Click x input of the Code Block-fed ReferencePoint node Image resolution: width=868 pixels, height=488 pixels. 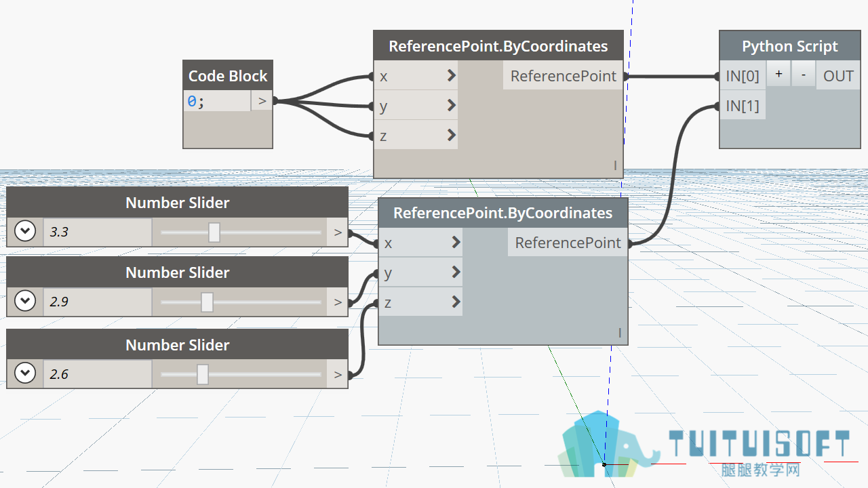point(416,76)
